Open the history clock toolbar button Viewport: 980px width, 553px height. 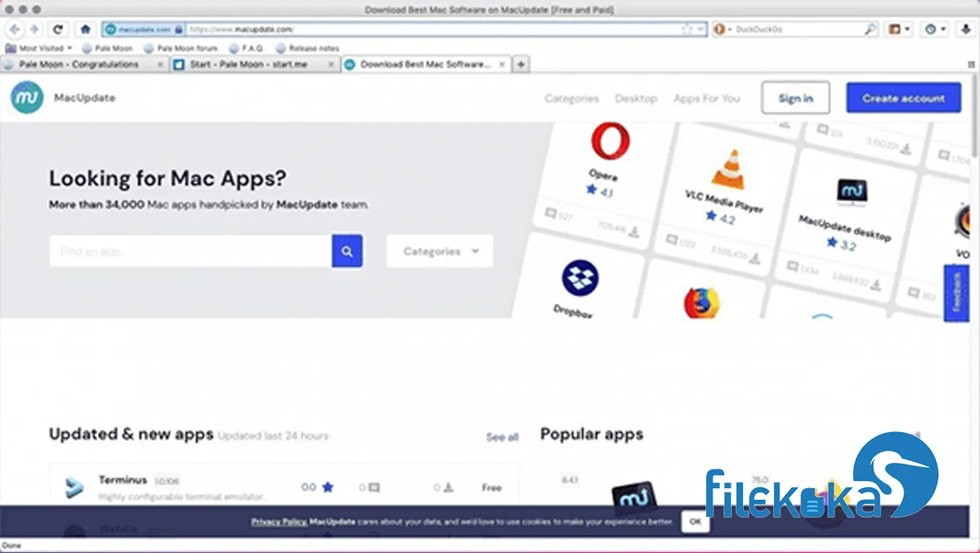935,30
